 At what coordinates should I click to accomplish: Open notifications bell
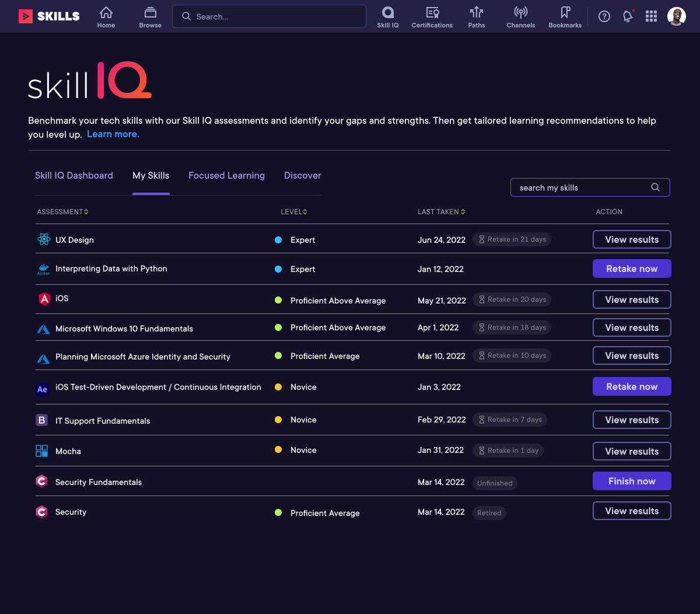click(628, 16)
